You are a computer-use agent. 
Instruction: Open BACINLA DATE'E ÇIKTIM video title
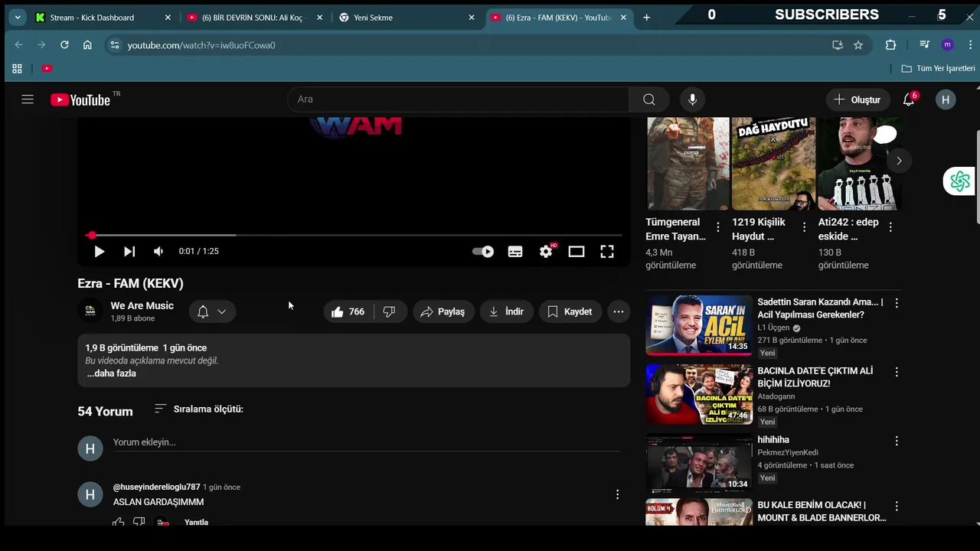tap(815, 377)
